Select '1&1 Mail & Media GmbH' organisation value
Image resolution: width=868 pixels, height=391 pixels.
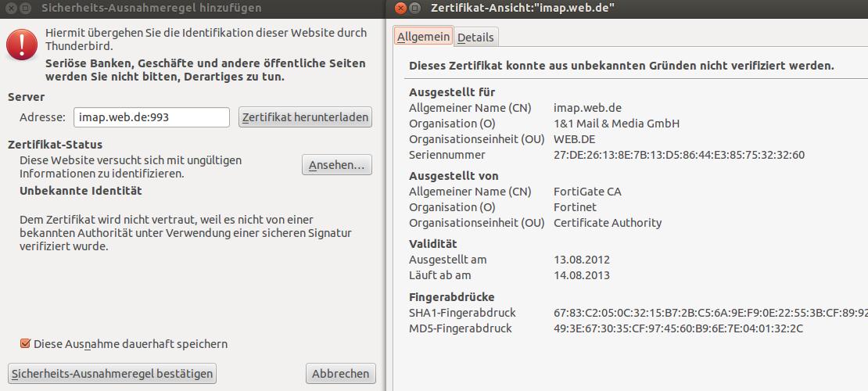pyautogui.click(x=616, y=124)
